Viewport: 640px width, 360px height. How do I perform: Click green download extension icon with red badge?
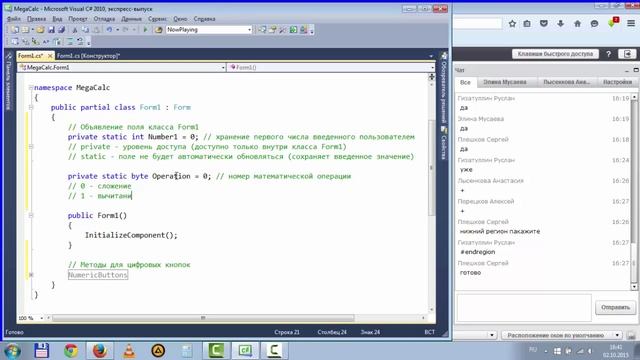click(613, 23)
